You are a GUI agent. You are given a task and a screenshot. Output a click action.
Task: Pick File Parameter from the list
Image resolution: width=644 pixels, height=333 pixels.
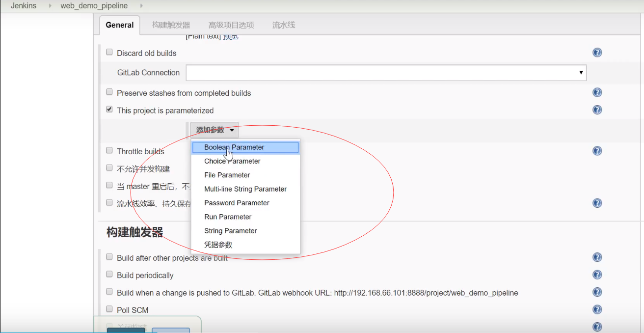(245, 175)
